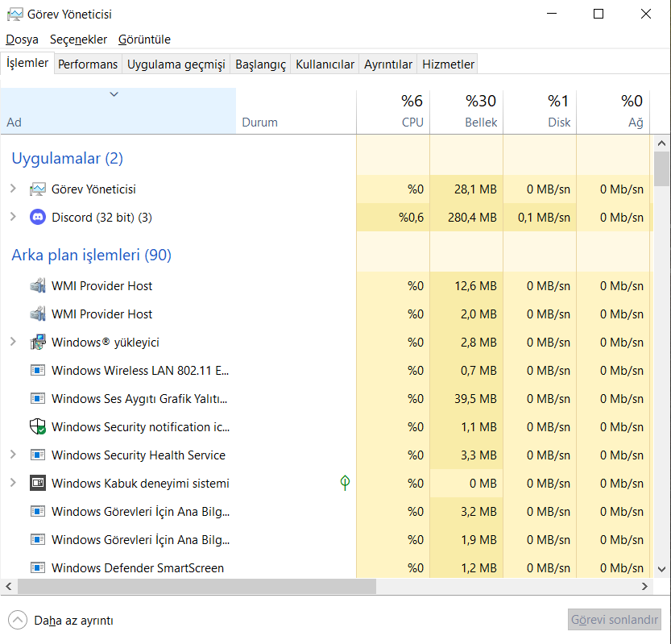Screen dimensions: 671x644
Task: Expand Windows Kabuk deneyimi sistemi row
Action: pos(13,483)
